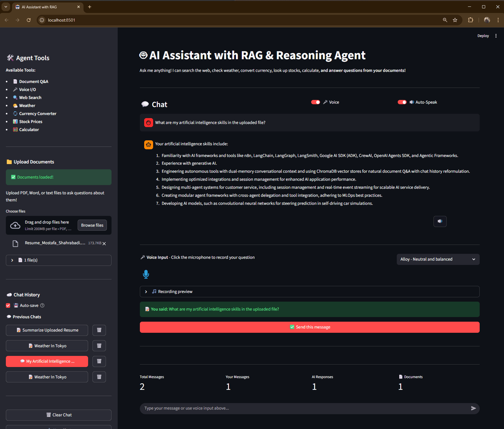Turn off Auto-Speak
This screenshot has width=504, height=429.
click(x=402, y=102)
